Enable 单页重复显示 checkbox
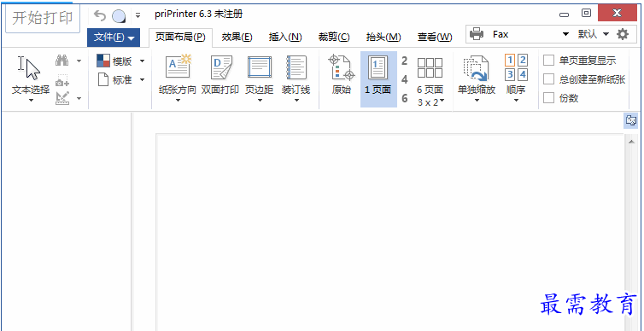This screenshot has height=331, width=644. tap(548, 61)
